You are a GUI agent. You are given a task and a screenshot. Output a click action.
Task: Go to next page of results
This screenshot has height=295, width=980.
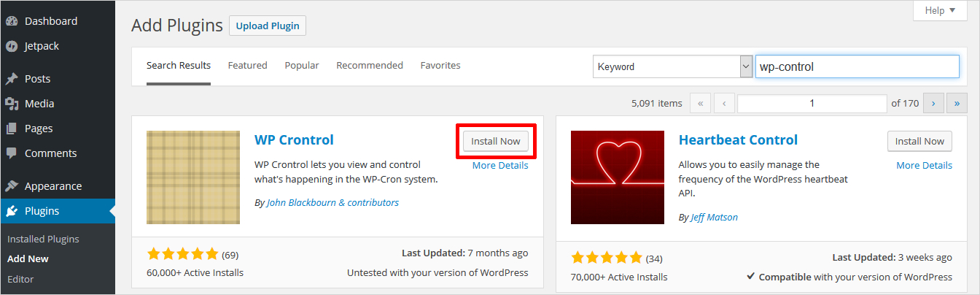933,104
